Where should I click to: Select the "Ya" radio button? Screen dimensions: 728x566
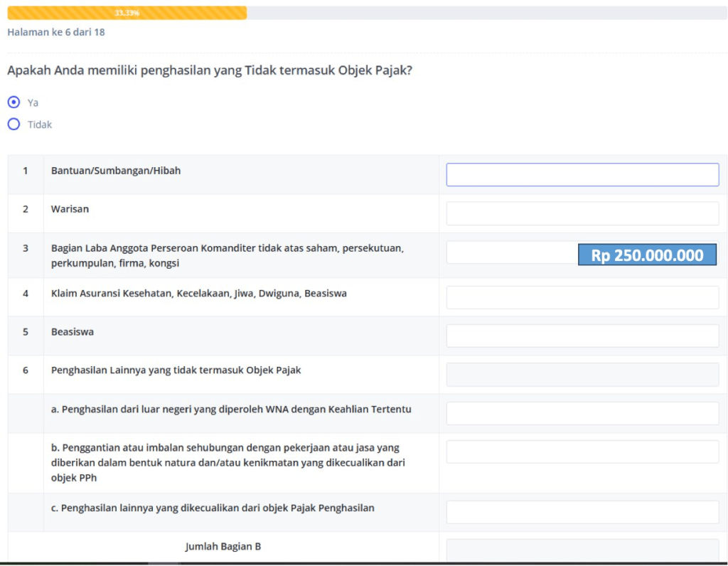[14, 102]
